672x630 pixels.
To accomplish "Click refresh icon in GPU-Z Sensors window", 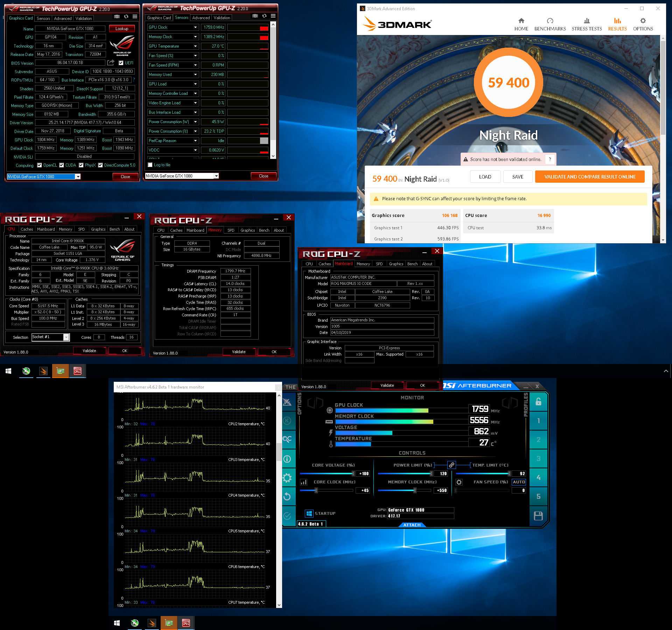I will [264, 16].
